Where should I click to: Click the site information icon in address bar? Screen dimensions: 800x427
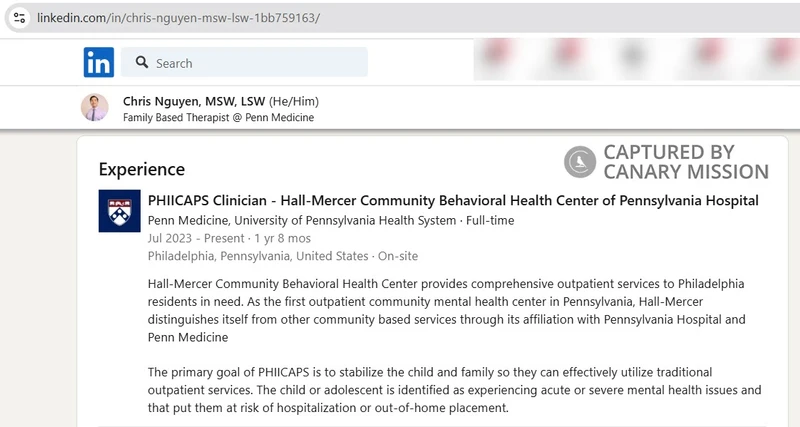coord(19,18)
